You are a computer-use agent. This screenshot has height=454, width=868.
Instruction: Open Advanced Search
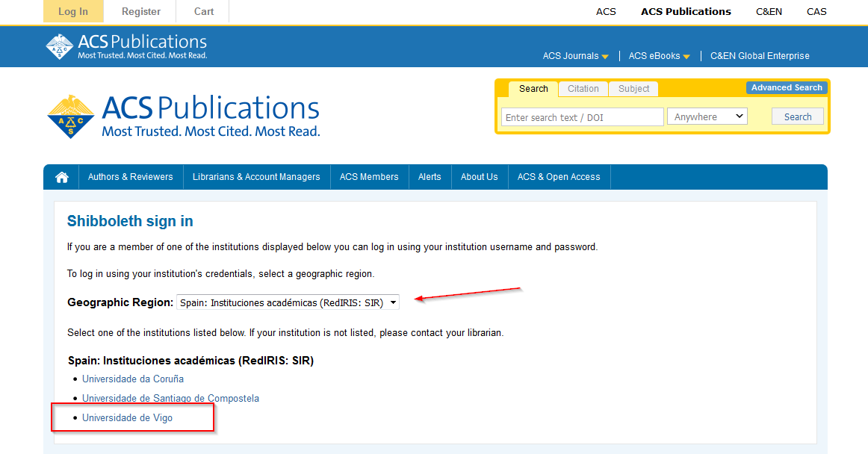787,87
